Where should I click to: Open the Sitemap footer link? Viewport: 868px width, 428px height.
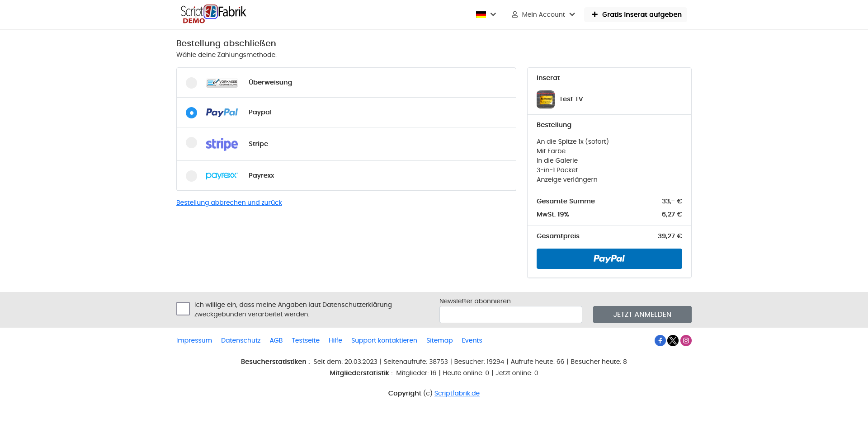point(439,340)
